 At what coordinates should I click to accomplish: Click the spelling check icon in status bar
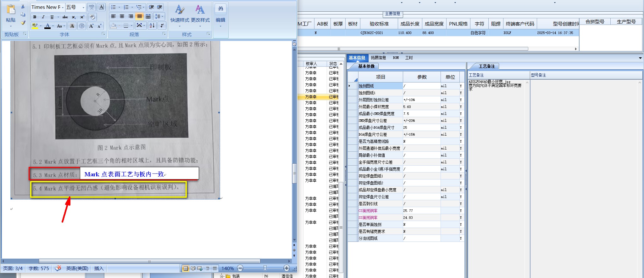(x=58, y=268)
